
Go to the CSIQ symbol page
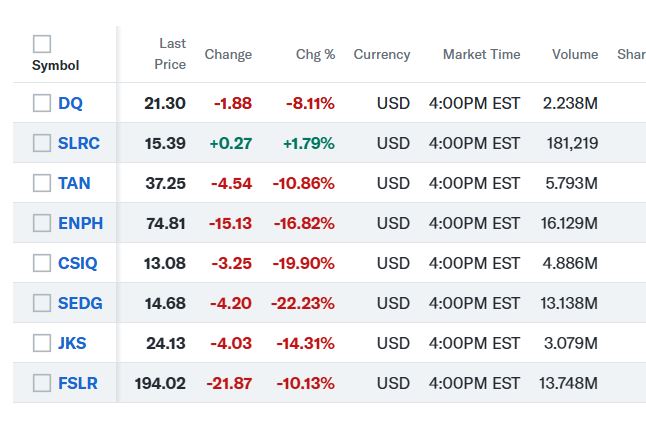point(78,263)
